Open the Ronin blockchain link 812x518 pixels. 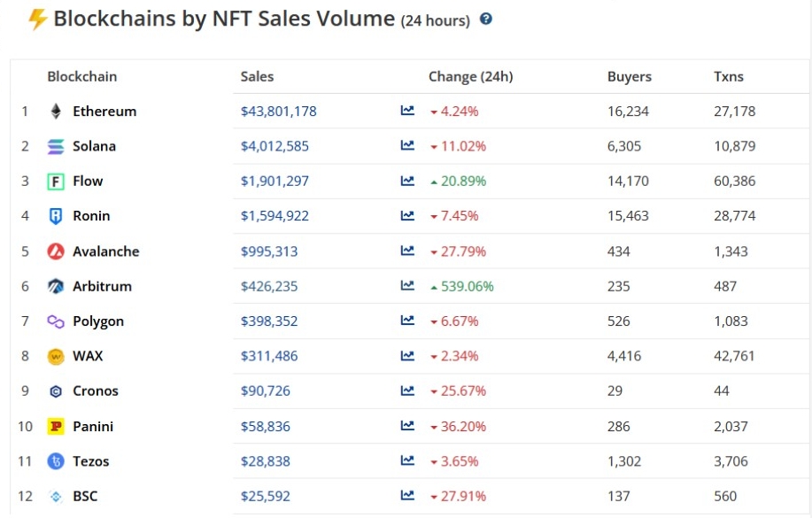pos(91,216)
